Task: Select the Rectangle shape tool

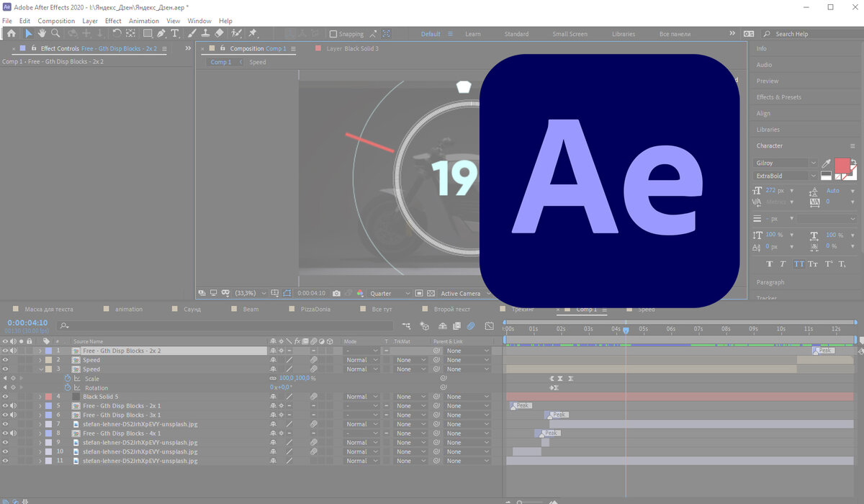Action: pos(148,33)
